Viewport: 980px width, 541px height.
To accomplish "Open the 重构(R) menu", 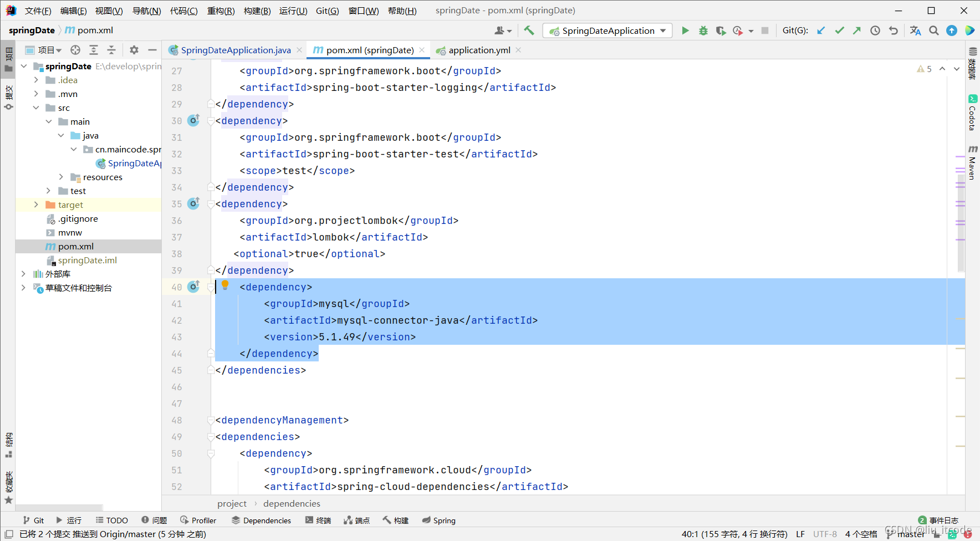I will tap(221, 11).
